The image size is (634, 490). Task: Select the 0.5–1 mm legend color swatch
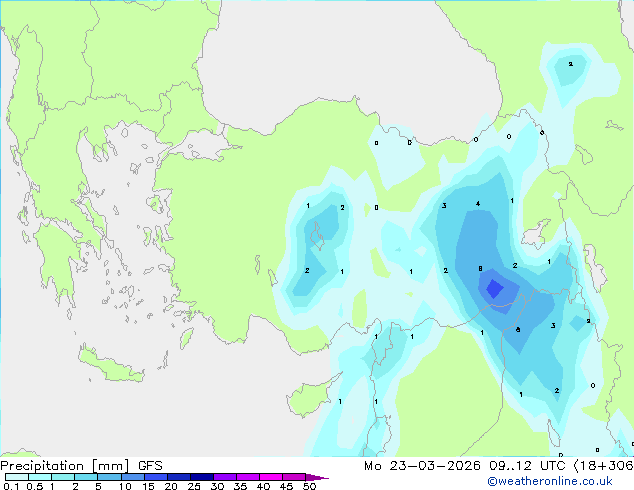coord(40,477)
